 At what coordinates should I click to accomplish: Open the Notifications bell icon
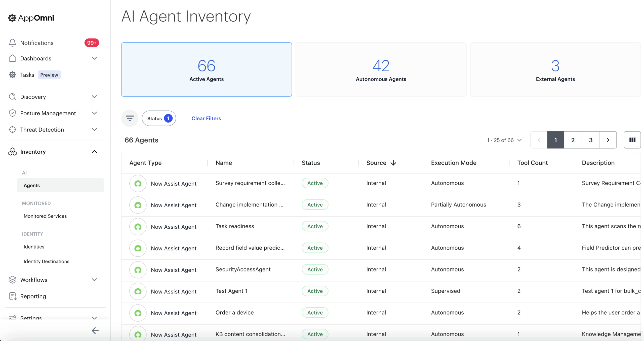[x=12, y=43]
